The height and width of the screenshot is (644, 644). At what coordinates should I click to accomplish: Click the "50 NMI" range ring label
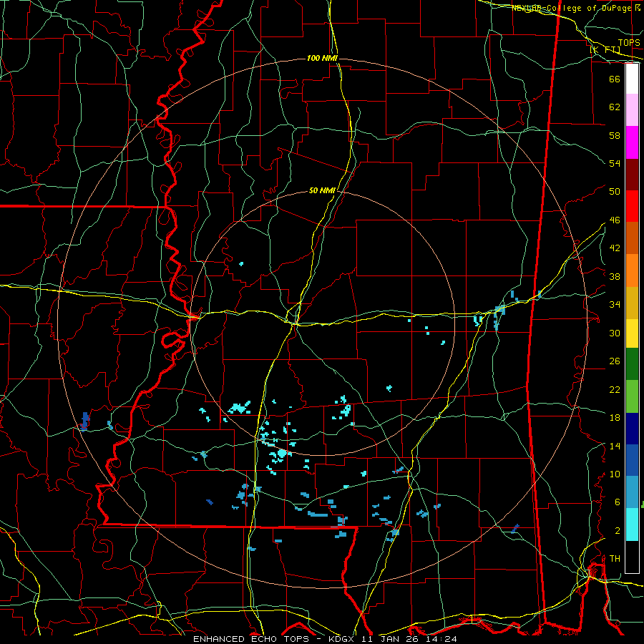pos(323,190)
